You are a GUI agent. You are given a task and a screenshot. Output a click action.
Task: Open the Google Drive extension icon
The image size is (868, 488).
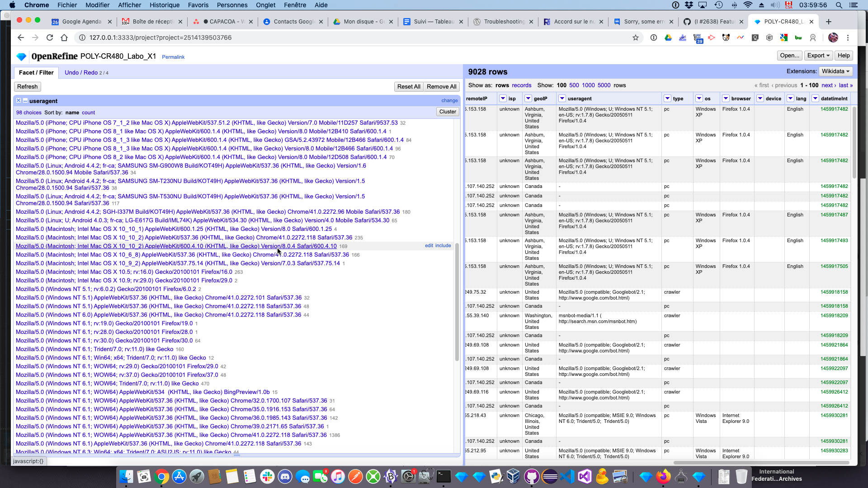coord(668,38)
